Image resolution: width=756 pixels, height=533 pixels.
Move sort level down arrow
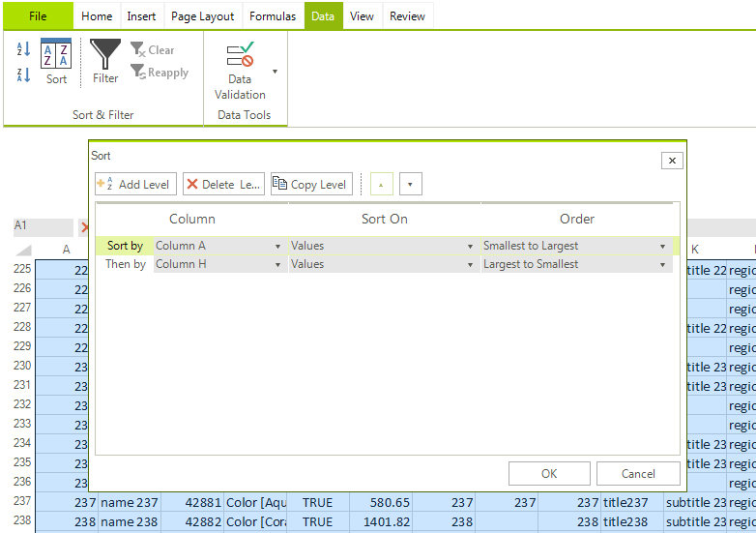[x=410, y=184]
